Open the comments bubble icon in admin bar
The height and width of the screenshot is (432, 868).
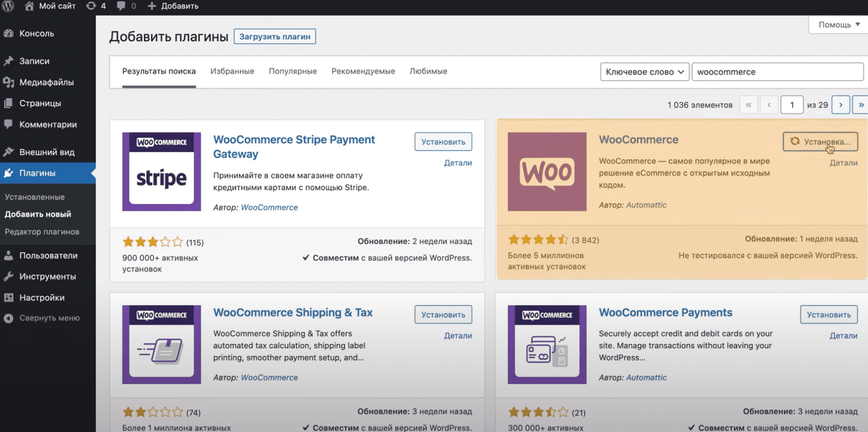(121, 6)
